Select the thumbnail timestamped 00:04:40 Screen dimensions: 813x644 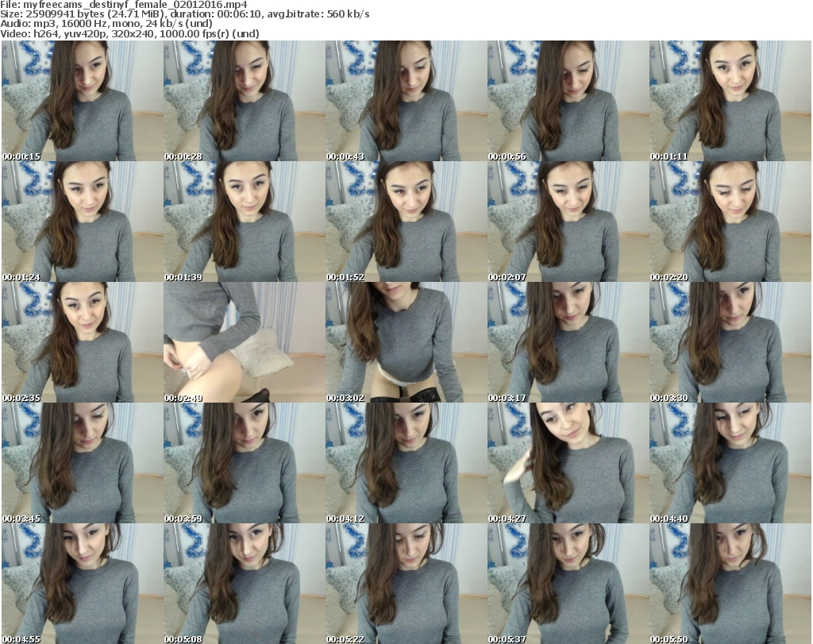click(730, 462)
